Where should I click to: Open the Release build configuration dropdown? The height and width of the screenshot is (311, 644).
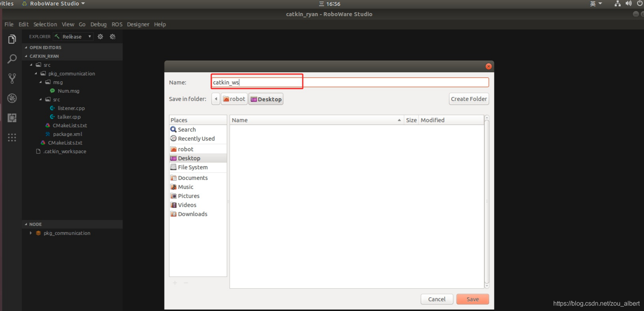point(77,37)
